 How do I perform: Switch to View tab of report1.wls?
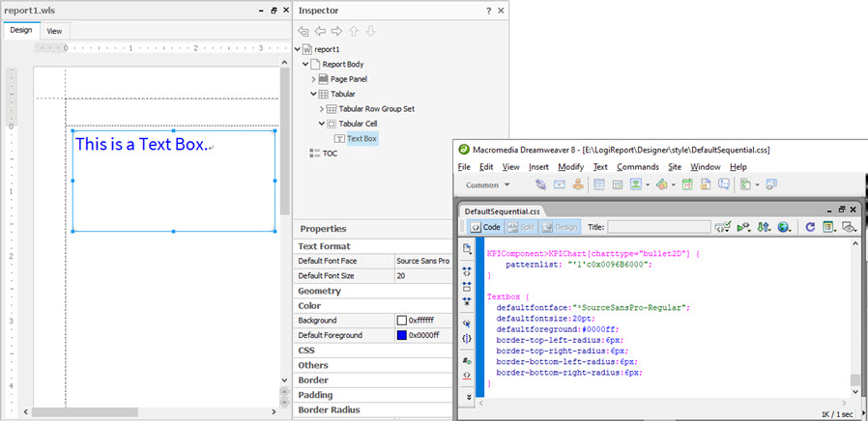point(54,31)
